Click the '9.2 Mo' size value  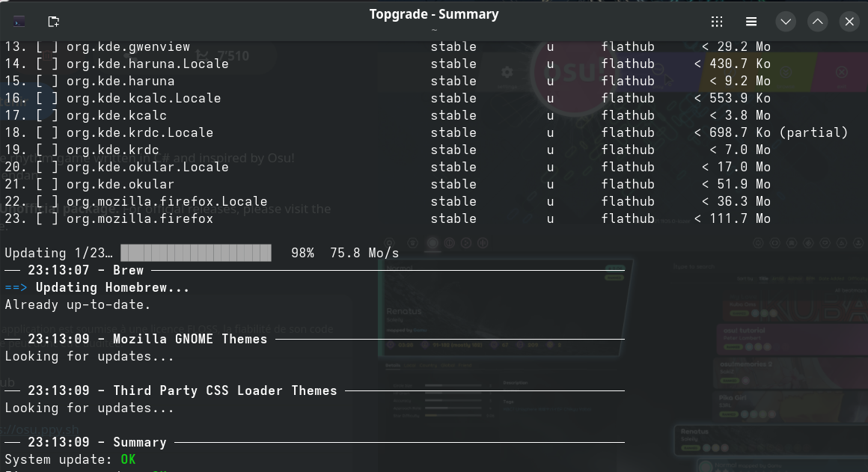pos(748,81)
